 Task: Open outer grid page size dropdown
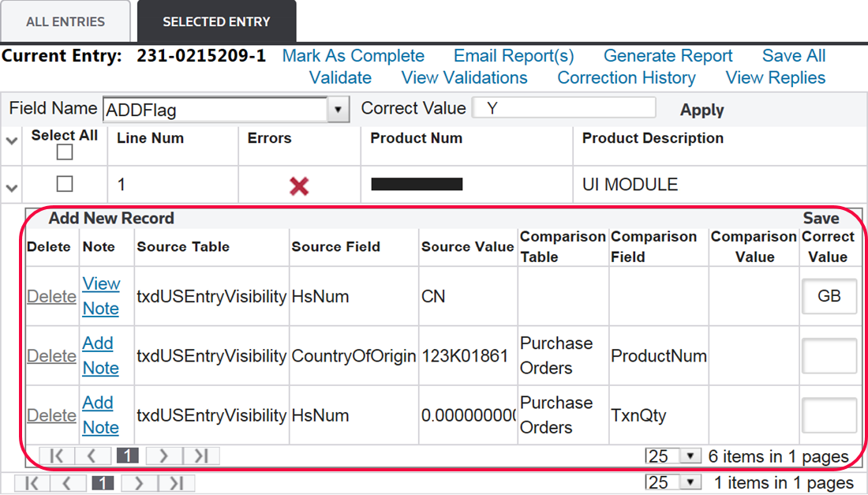[x=690, y=483]
